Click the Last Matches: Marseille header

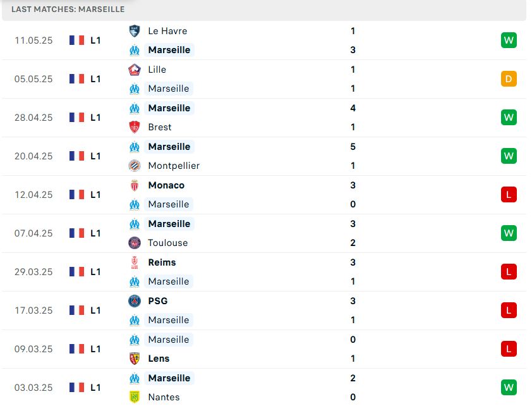coord(68,9)
